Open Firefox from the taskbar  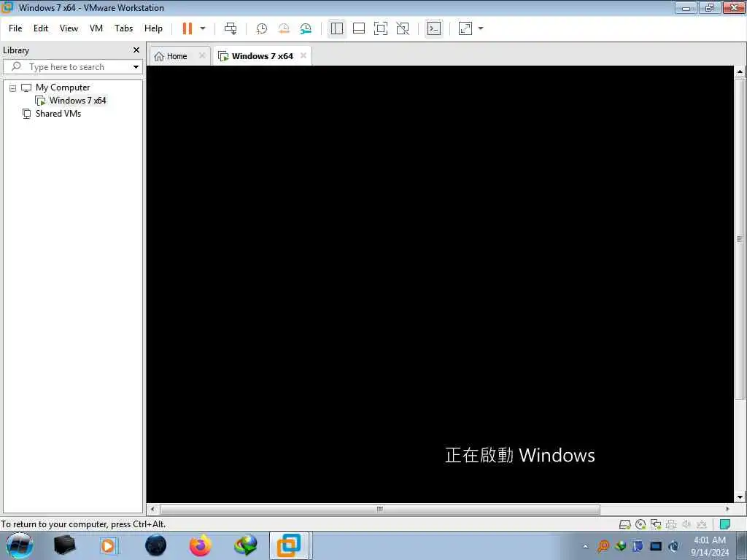[x=201, y=545]
